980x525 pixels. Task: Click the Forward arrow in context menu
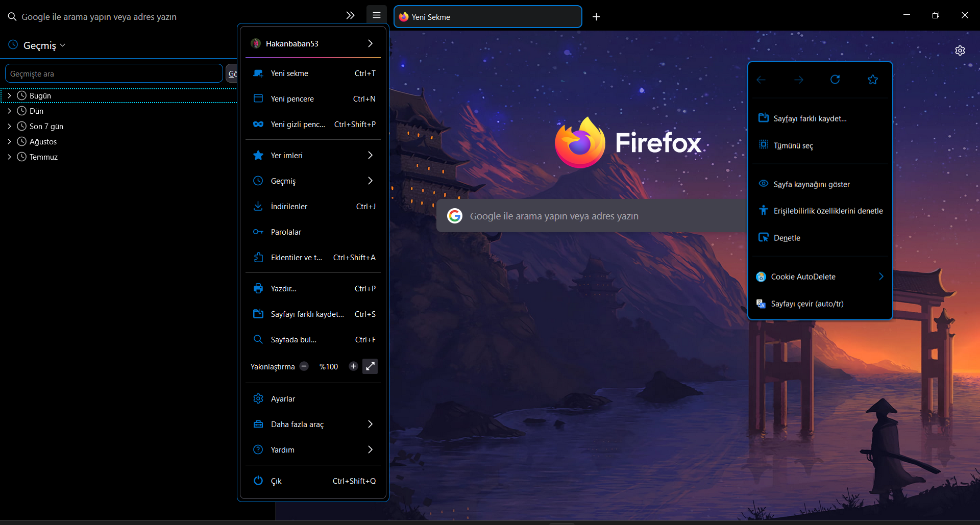(x=799, y=80)
